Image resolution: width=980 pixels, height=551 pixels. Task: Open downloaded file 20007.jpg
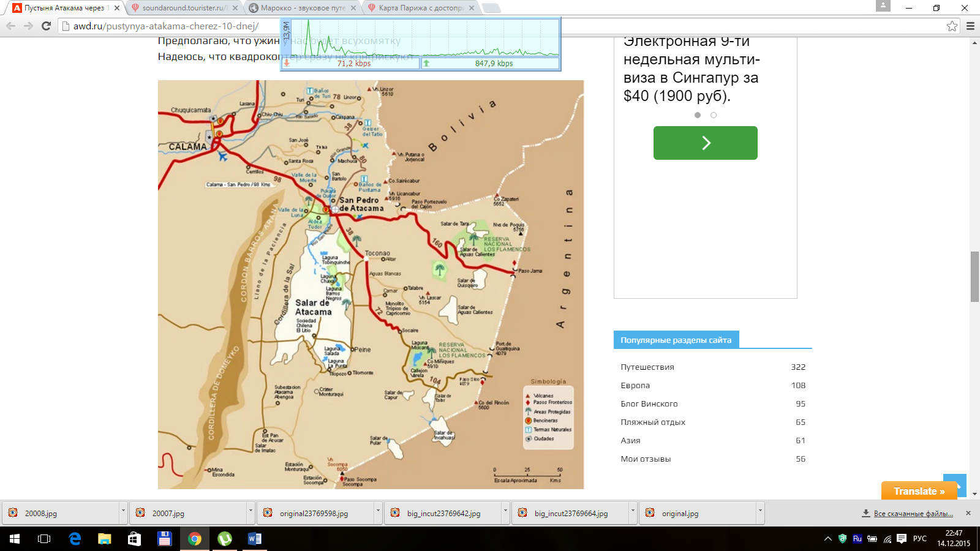pos(189,513)
